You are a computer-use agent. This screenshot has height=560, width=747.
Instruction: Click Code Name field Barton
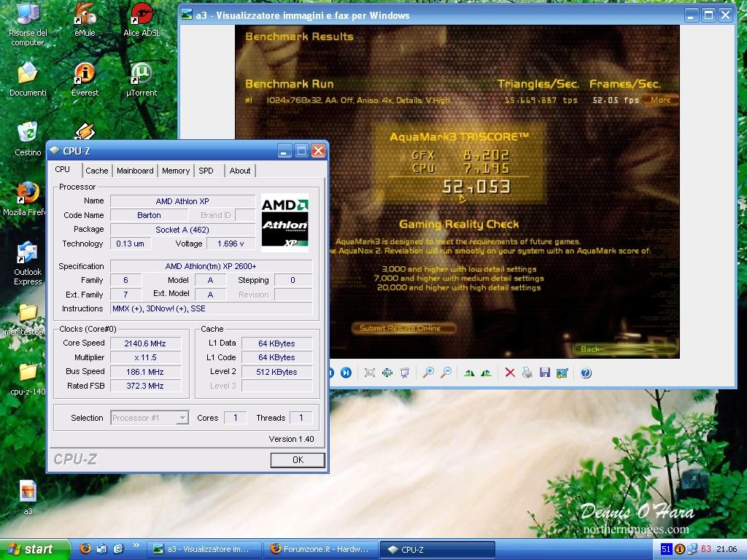point(149,215)
